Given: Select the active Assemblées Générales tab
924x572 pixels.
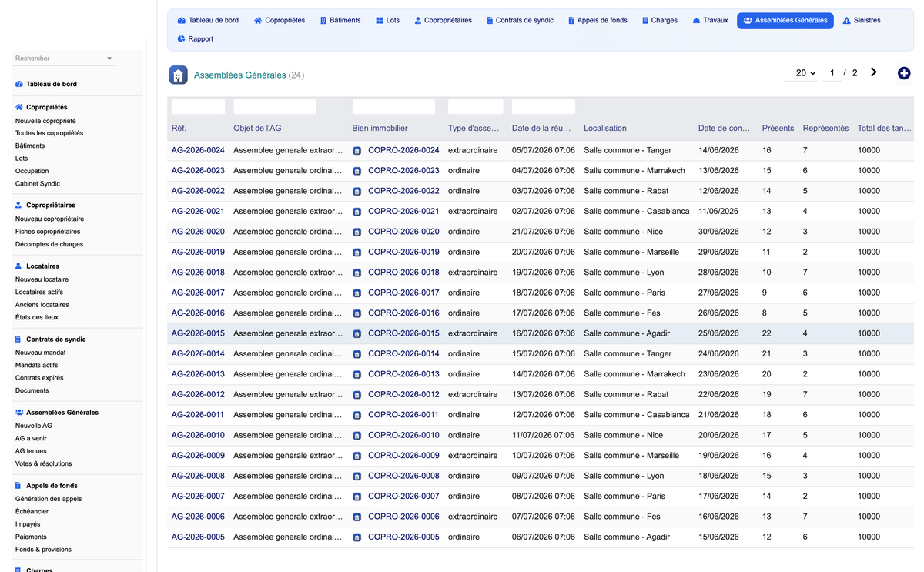Looking at the screenshot, I should coord(785,21).
